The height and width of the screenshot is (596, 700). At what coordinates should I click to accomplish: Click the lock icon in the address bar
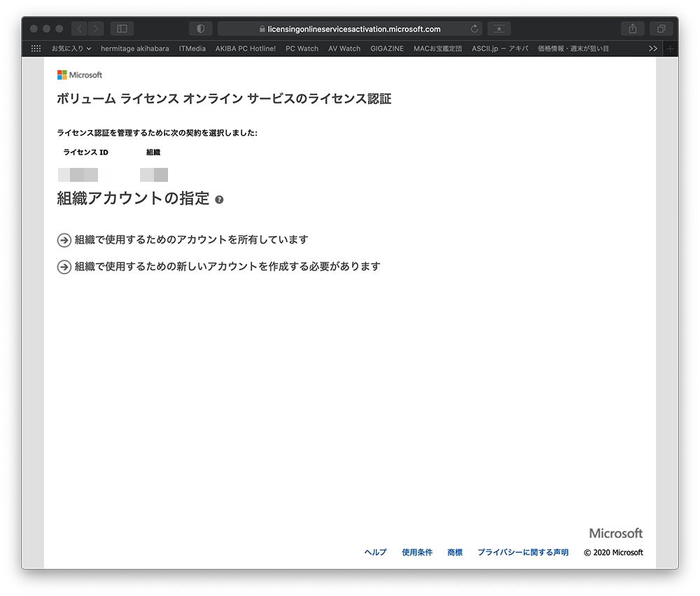click(x=262, y=29)
